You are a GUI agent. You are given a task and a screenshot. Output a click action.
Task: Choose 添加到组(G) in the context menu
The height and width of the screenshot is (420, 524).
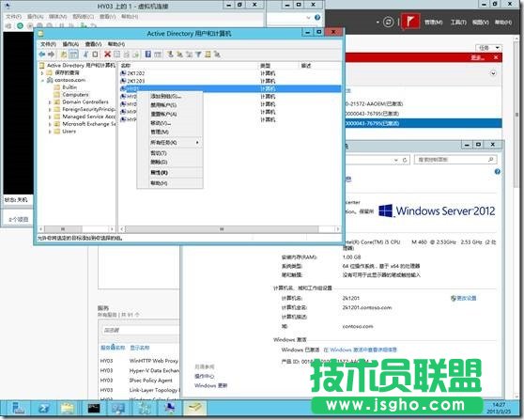170,96
